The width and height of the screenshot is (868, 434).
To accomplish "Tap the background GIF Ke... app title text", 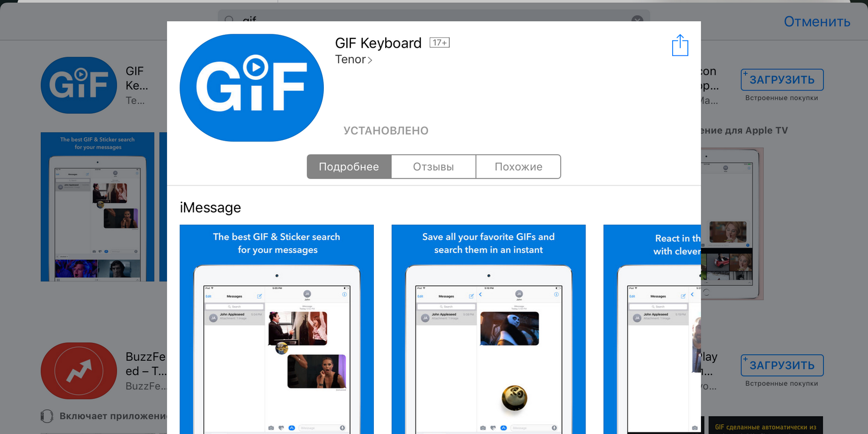I will point(137,78).
